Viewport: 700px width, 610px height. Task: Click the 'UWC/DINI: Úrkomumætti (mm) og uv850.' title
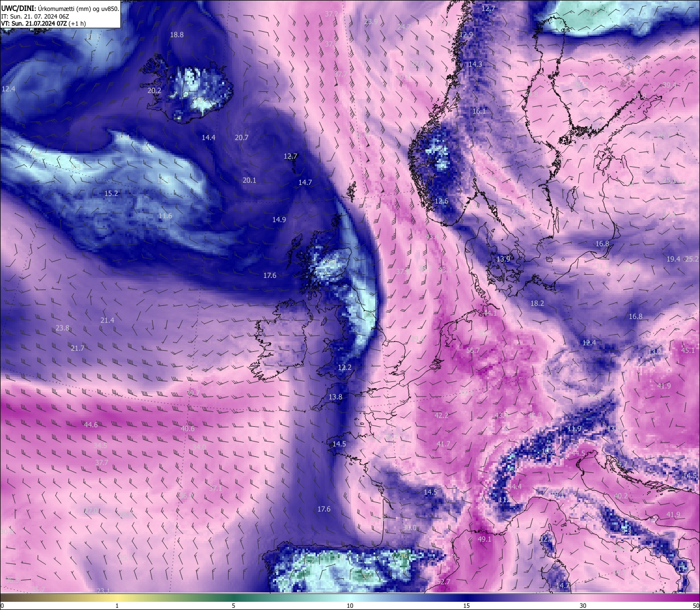pyautogui.click(x=60, y=8)
